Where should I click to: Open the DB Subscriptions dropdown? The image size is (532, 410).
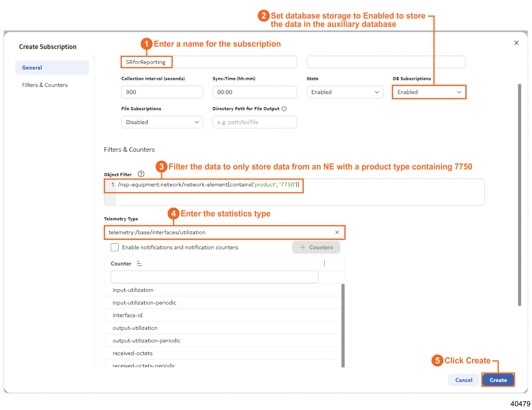click(x=429, y=92)
